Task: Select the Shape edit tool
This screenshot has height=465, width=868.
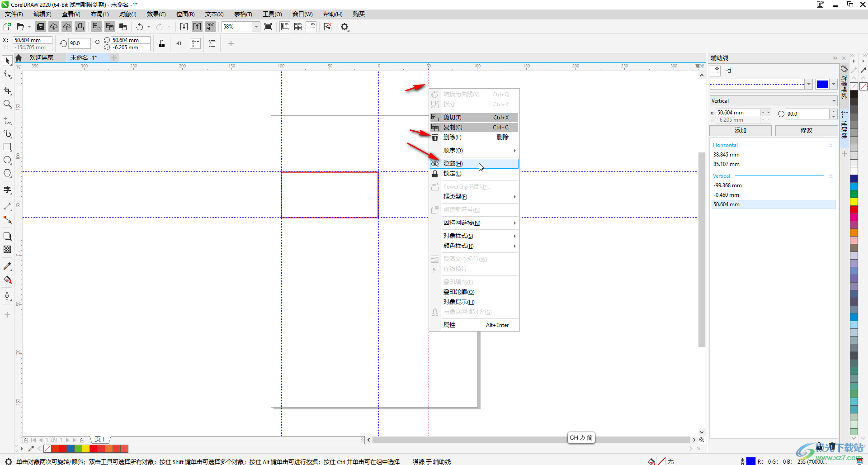Action: (x=7, y=75)
